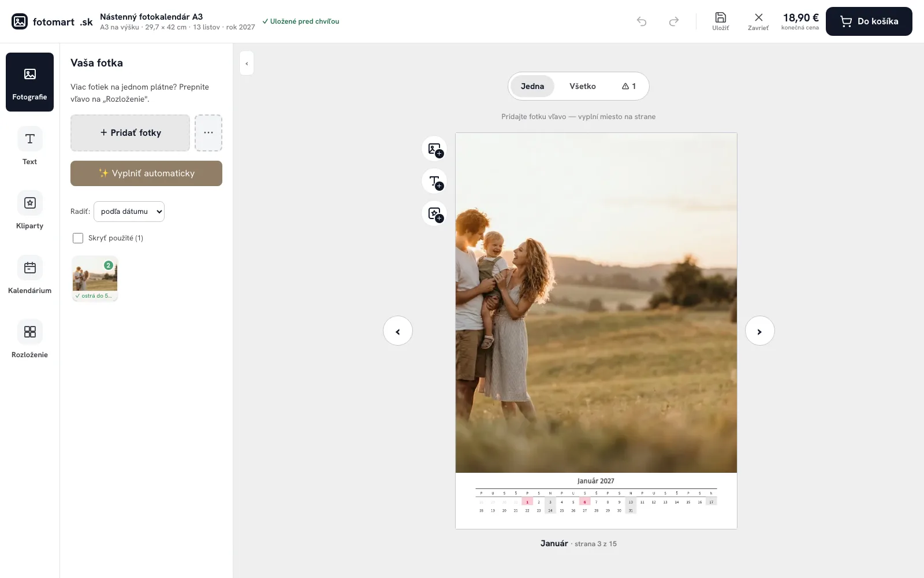Click the Január strana 3 z 15 label
This screenshot has height=578, width=924.
point(579,543)
